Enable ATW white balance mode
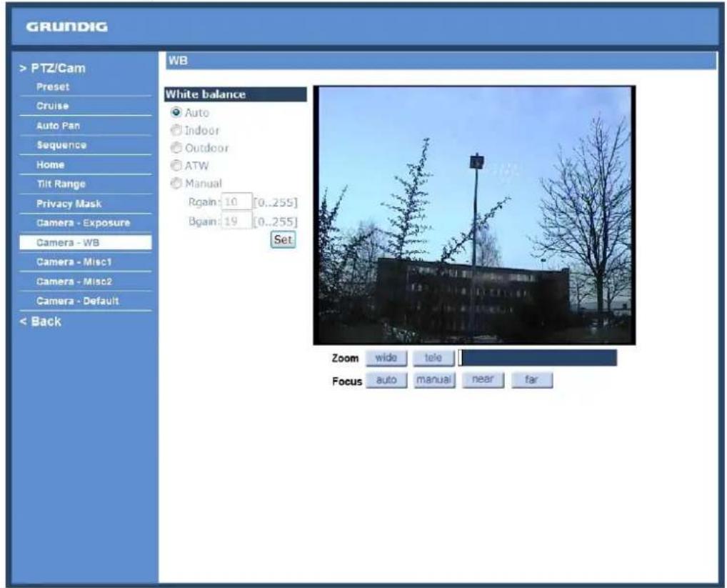The height and width of the screenshot is (588, 727). [176, 166]
